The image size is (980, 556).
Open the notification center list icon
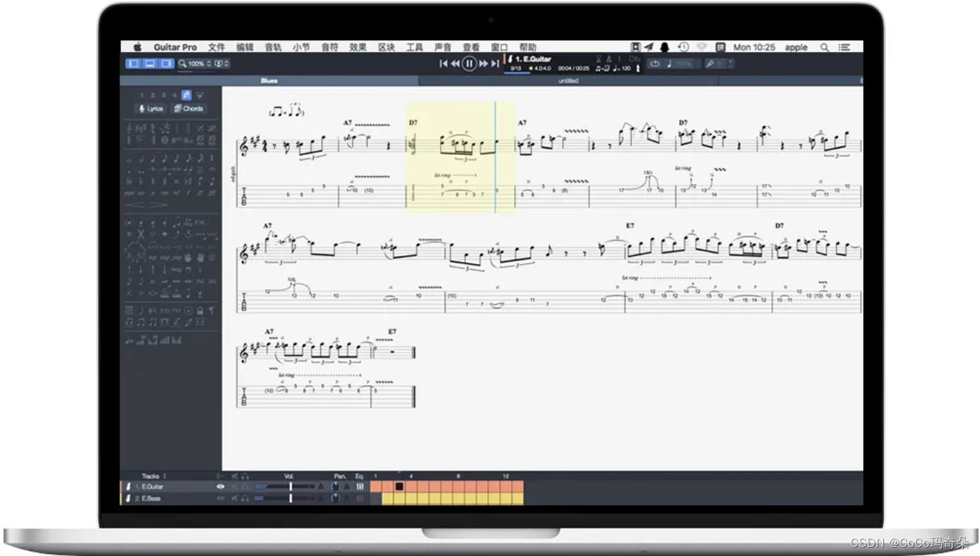[x=844, y=47]
